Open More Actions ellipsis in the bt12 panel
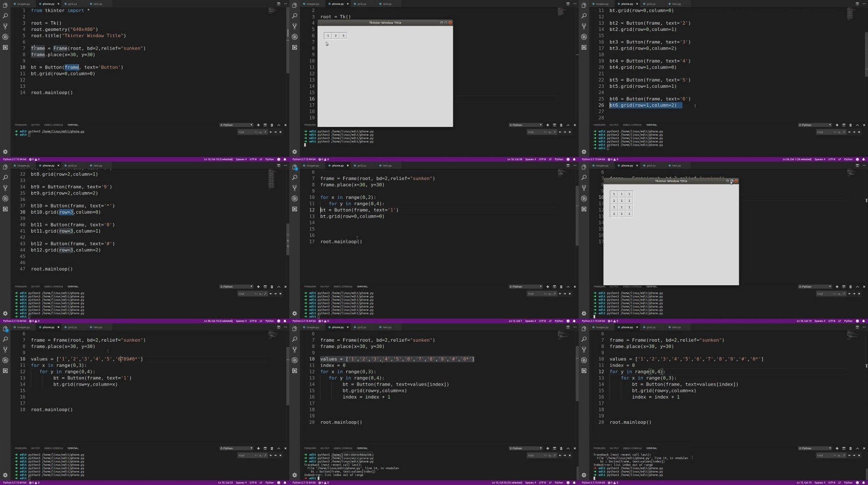The width and height of the screenshot is (868, 485). tap(285, 166)
